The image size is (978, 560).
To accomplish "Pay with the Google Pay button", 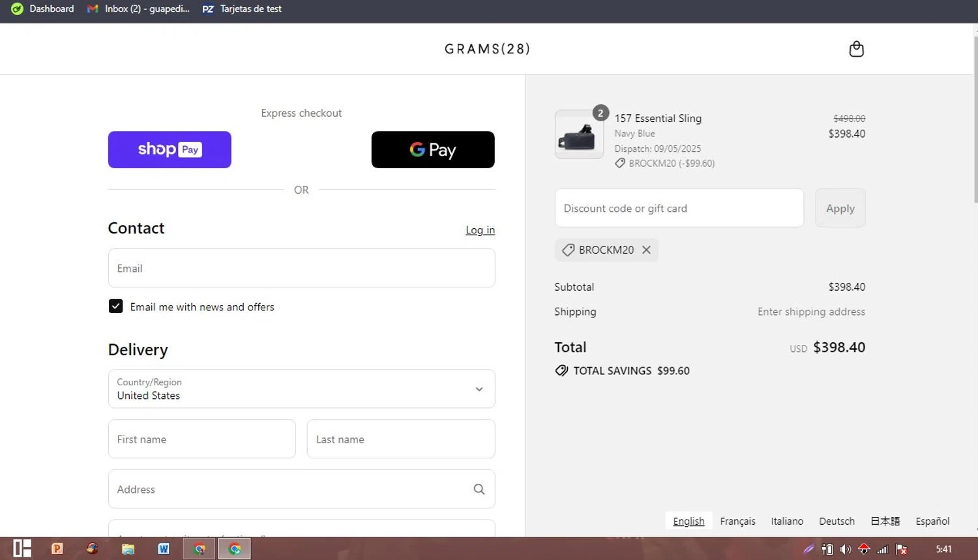I will point(433,149).
